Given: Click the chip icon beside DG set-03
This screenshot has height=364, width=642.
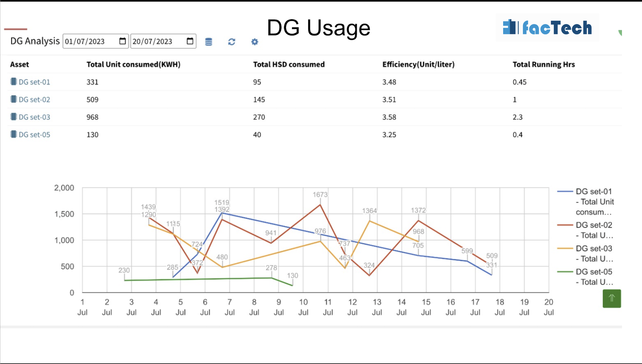Looking at the screenshot, I should click(x=13, y=117).
